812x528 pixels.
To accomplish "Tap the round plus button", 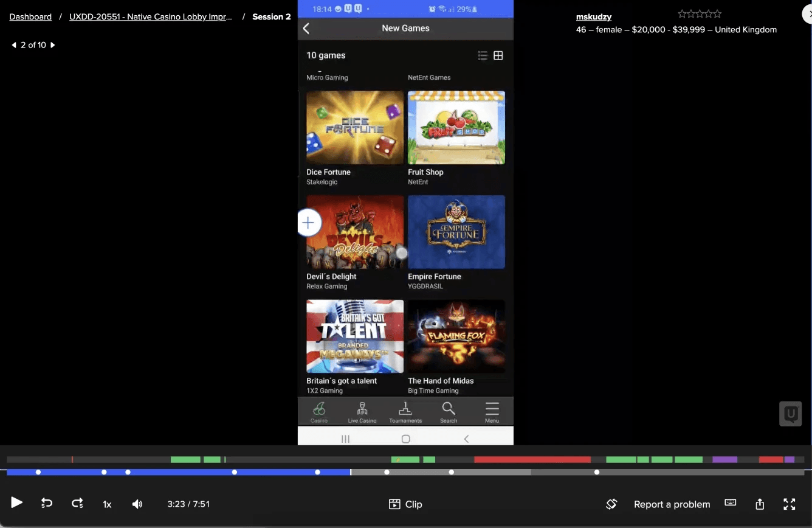I will pyautogui.click(x=309, y=223).
